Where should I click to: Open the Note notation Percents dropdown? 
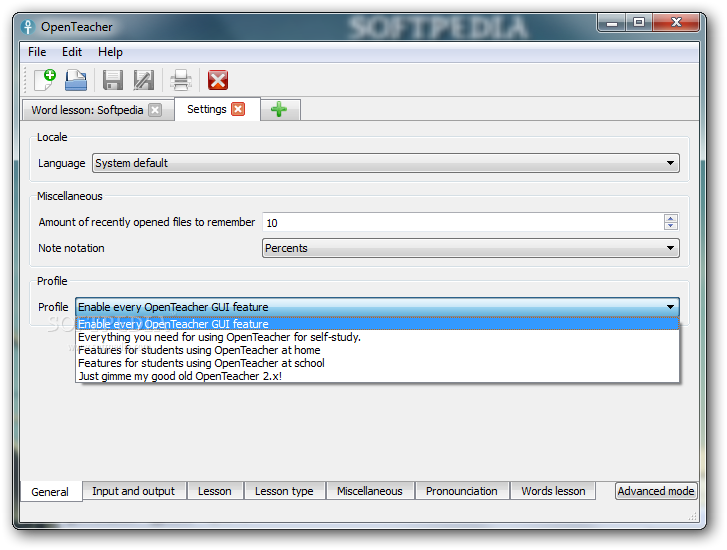pos(471,248)
